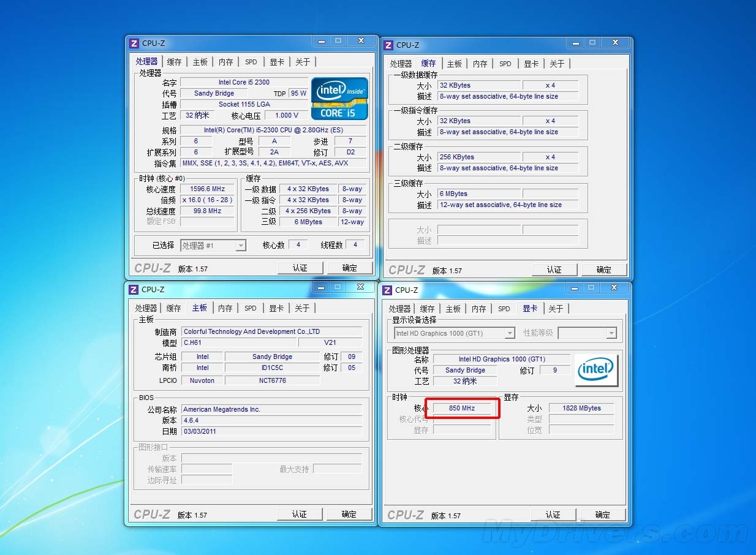Select 关于 tab in the 显卡 window
The width and height of the screenshot is (756, 555).
556,309
